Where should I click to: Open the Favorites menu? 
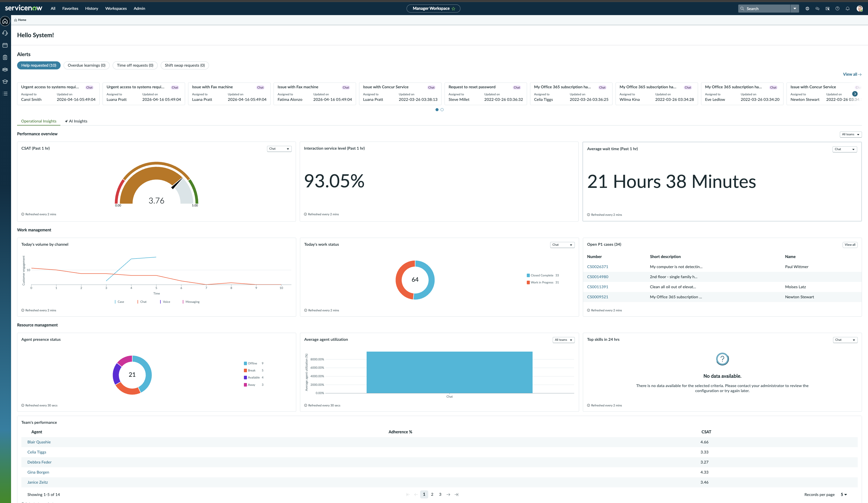coord(70,9)
